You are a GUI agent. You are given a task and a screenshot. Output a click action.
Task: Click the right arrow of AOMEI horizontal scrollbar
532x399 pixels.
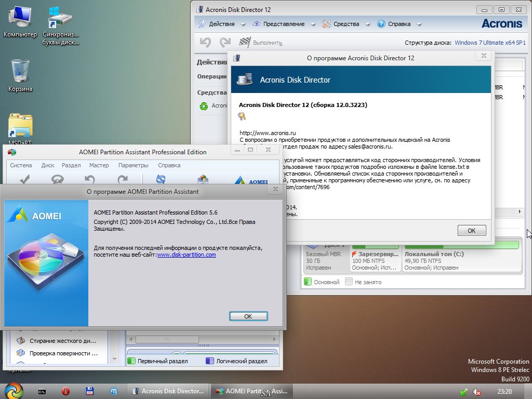274,339
